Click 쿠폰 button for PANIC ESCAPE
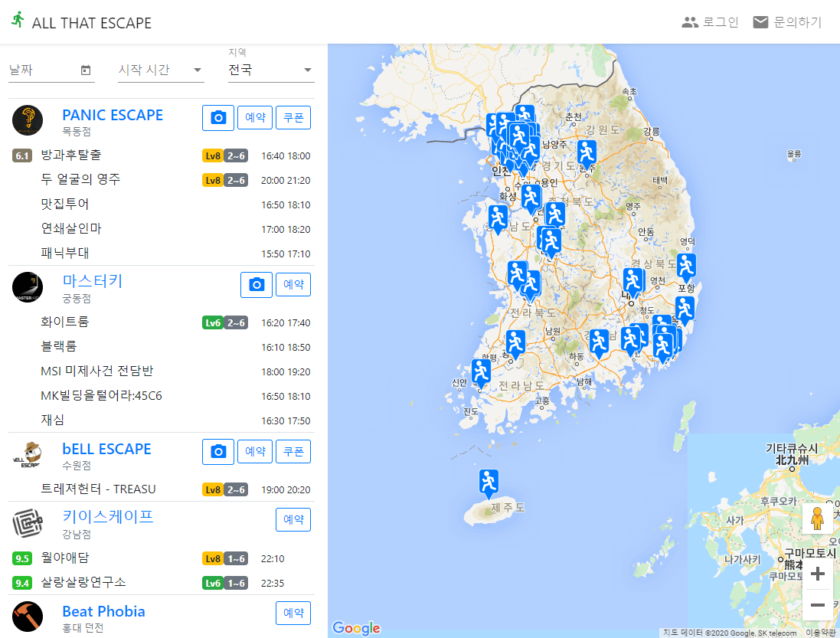This screenshot has width=840, height=638. [x=293, y=117]
